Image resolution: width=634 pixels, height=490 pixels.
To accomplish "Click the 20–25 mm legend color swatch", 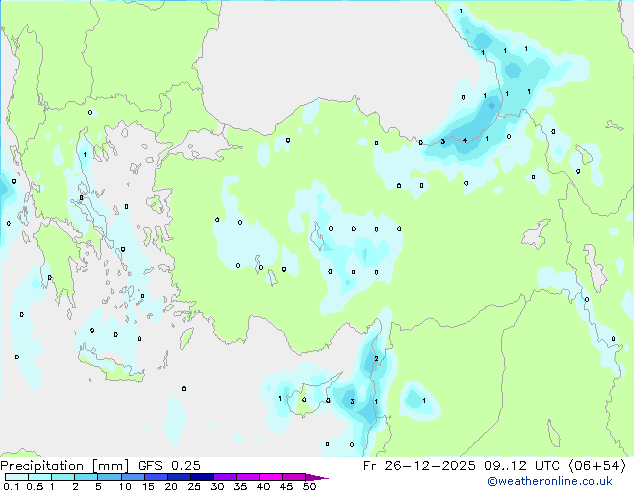I will 178,477.
